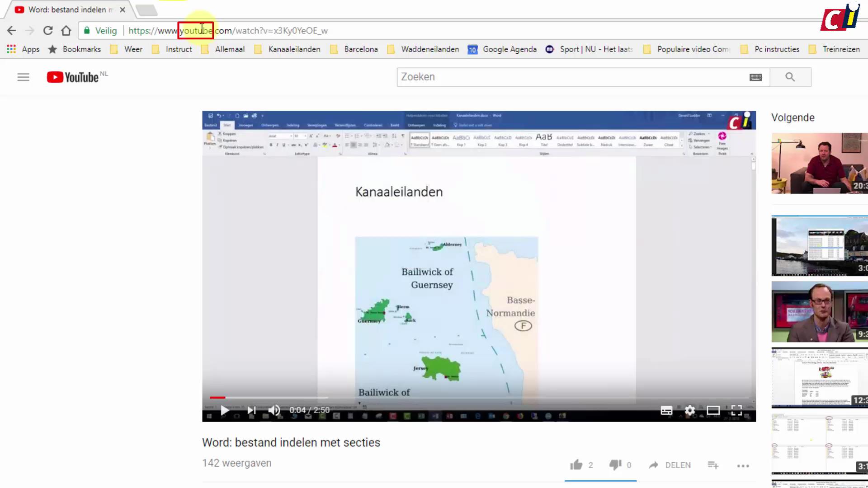Open video settings gear
The image size is (868, 488).
(x=690, y=410)
